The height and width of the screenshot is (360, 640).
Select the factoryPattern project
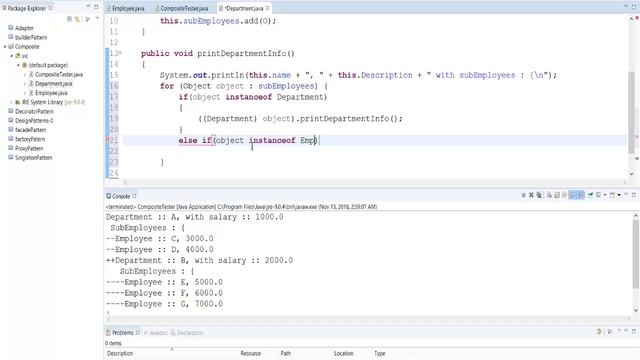tap(30, 139)
